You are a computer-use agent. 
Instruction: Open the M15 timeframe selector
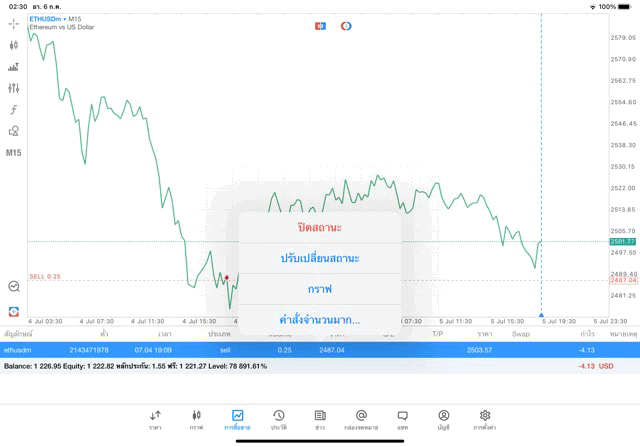[14, 153]
